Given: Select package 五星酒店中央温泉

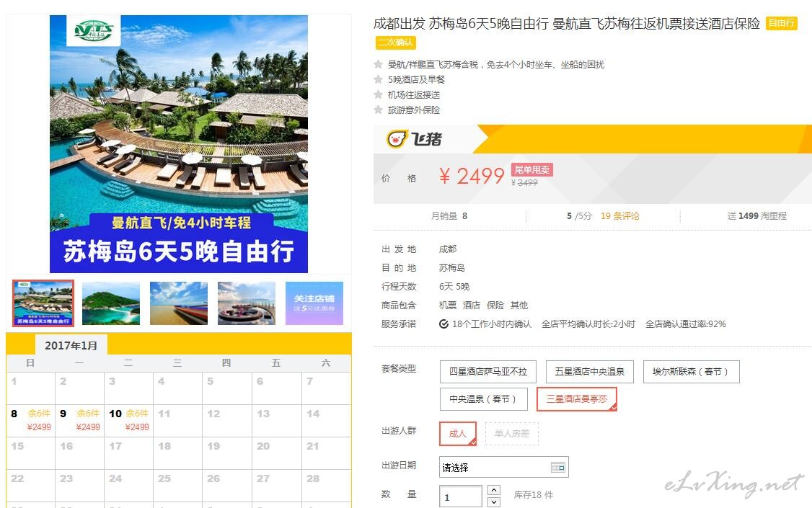Looking at the screenshot, I should click(x=589, y=371).
